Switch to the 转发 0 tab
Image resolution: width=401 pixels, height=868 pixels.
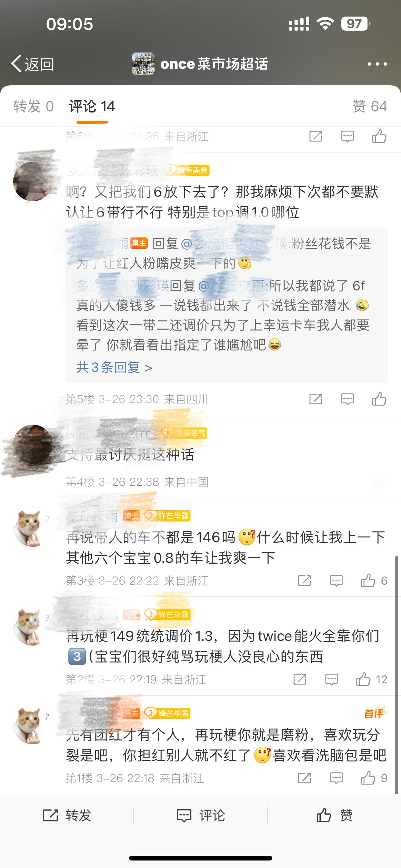click(33, 107)
